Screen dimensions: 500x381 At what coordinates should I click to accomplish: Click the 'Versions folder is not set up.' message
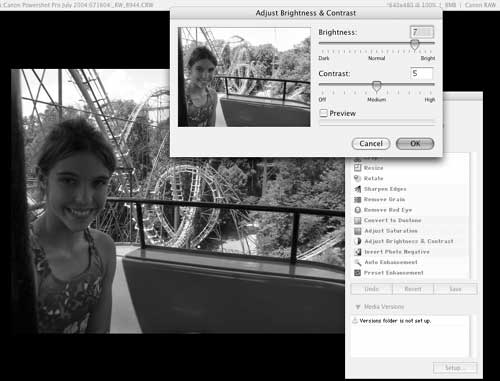tap(395, 321)
